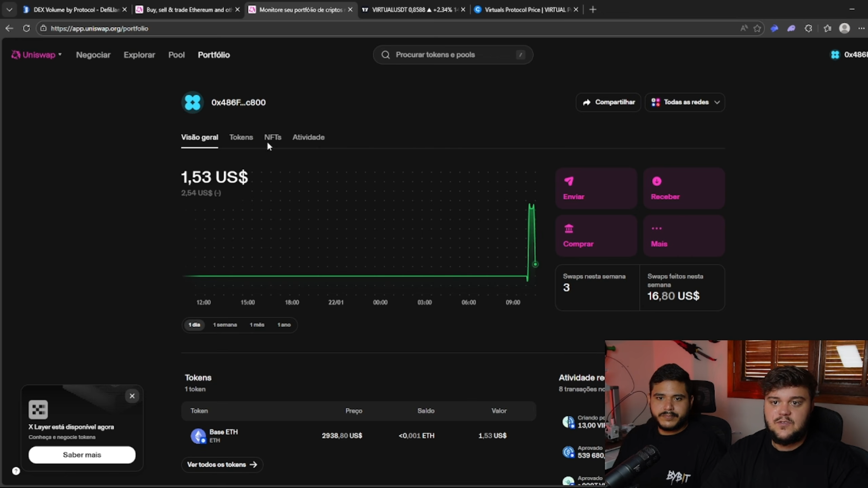
Task: Click the 2938,80 US$ price cell
Action: coord(342,435)
